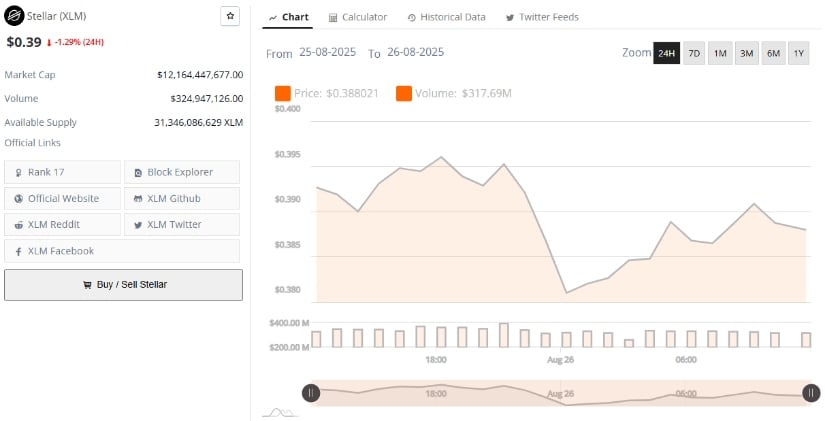
Task: Click the Twitter bird icon beside XLM Twitter
Action: coord(138,225)
